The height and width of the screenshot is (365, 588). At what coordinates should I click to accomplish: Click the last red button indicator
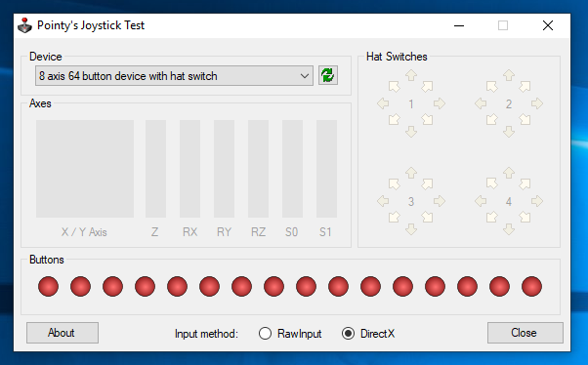tap(531, 286)
